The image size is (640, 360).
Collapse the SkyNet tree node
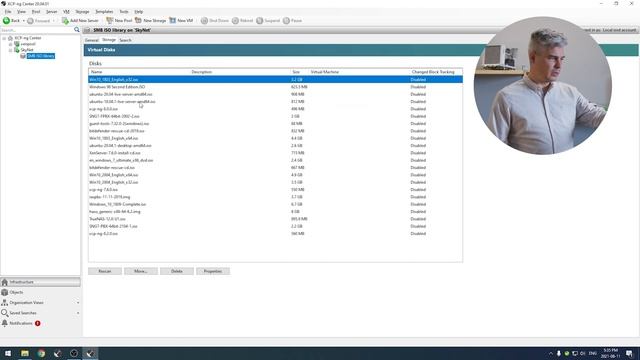click(11, 50)
